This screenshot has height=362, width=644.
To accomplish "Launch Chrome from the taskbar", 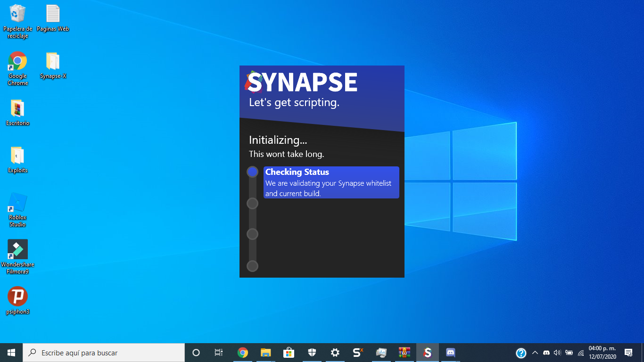I will [242, 353].
